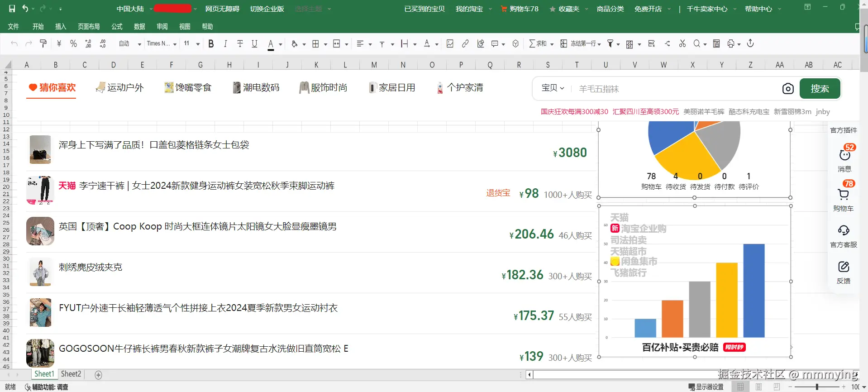868x392 pixels.
Task: Click the Bold B icon
Action: tap(211, 43)
